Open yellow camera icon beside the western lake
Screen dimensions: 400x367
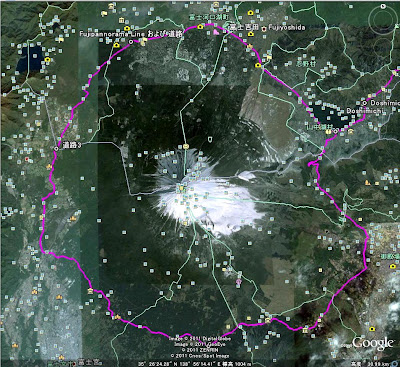(47, 60)
